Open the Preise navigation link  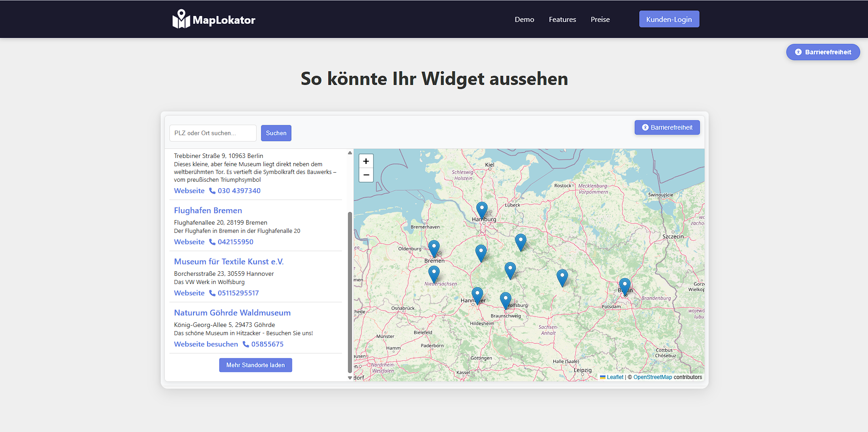coord(600,19)
